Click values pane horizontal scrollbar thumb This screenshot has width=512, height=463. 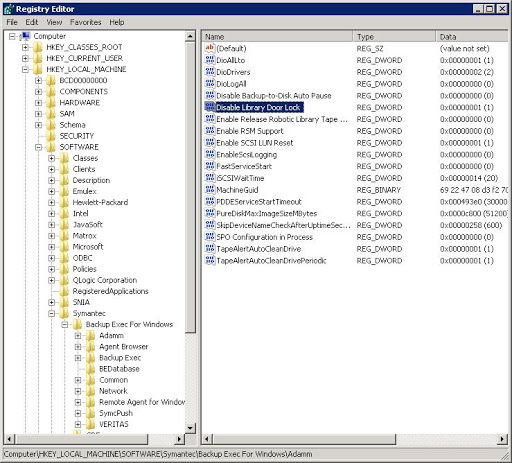point(304,439)
